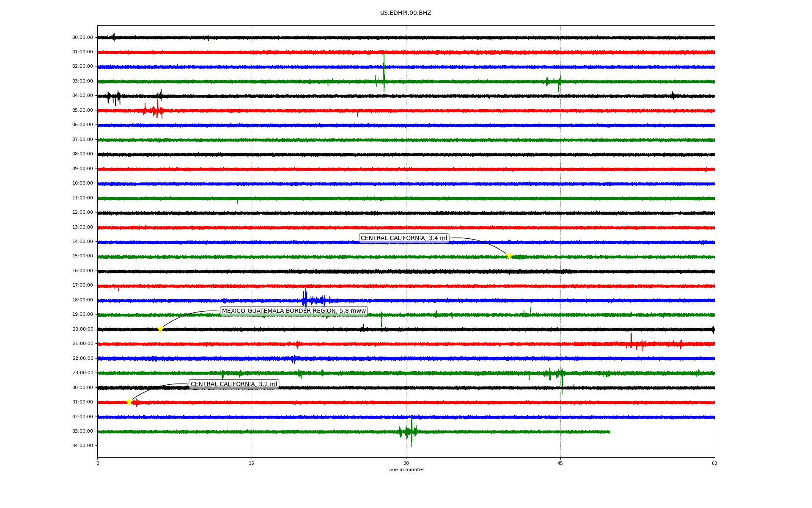Click the first 00:00:00 time label
Viewport: 812px width, 508px height.
coord(82,38)
